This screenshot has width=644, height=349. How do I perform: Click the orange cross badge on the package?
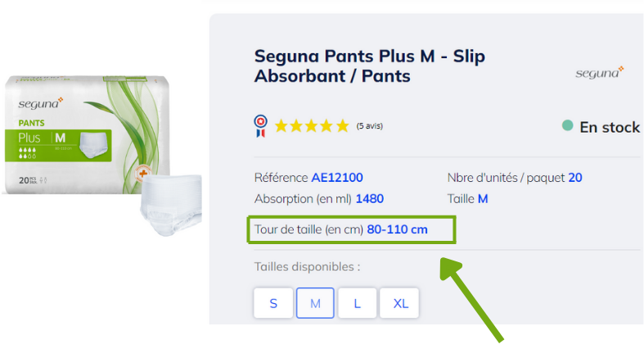142,174
